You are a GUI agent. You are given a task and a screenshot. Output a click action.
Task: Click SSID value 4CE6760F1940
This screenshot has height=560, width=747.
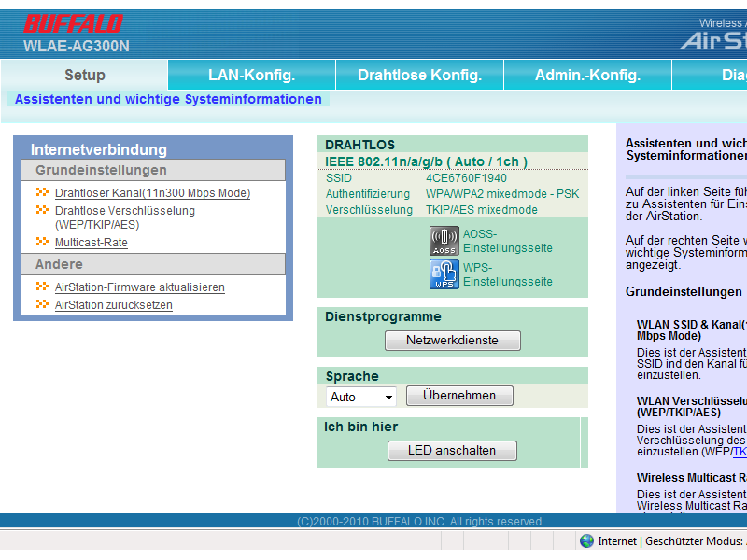(x=466, y=178)
